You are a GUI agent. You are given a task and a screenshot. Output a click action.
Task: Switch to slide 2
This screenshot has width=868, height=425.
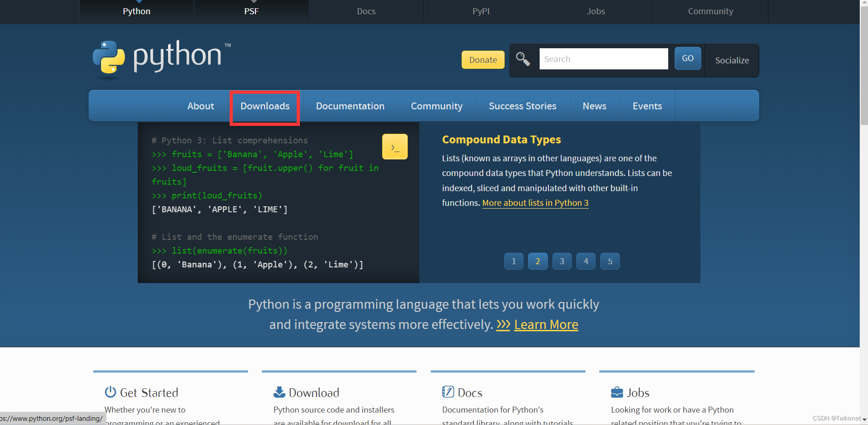[x=538, y=261]
